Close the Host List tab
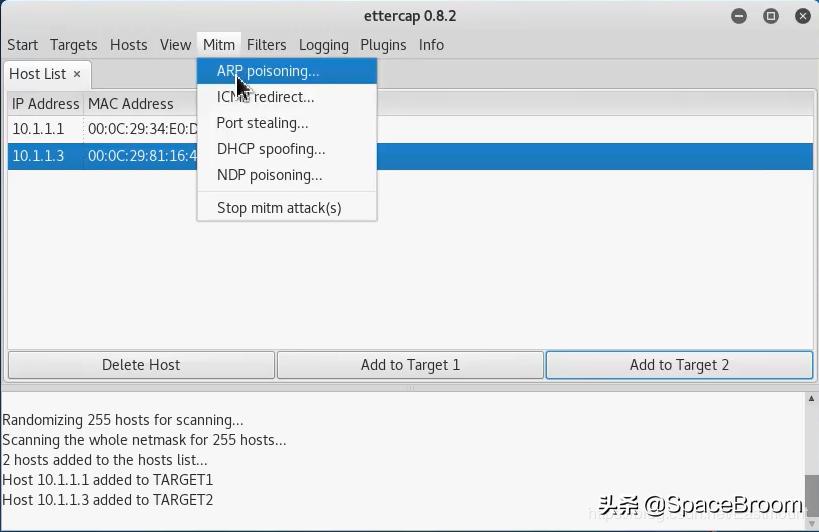The image size is (819, 532). [x=77, y=74]
